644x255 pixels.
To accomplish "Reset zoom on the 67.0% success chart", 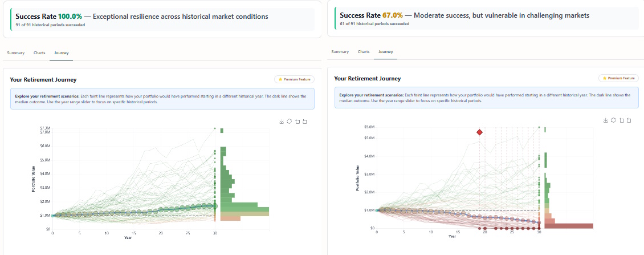I will tap(629, 120).
